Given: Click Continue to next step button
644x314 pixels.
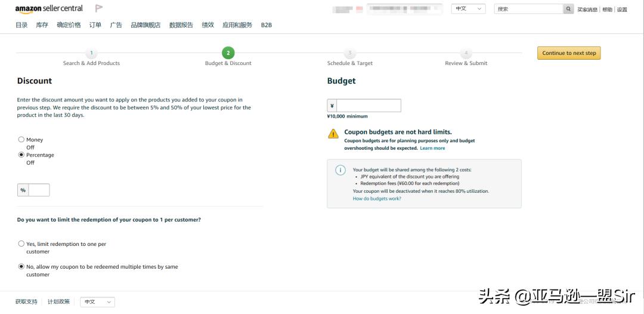Looking at the screenshot, I should click(569, 53).
